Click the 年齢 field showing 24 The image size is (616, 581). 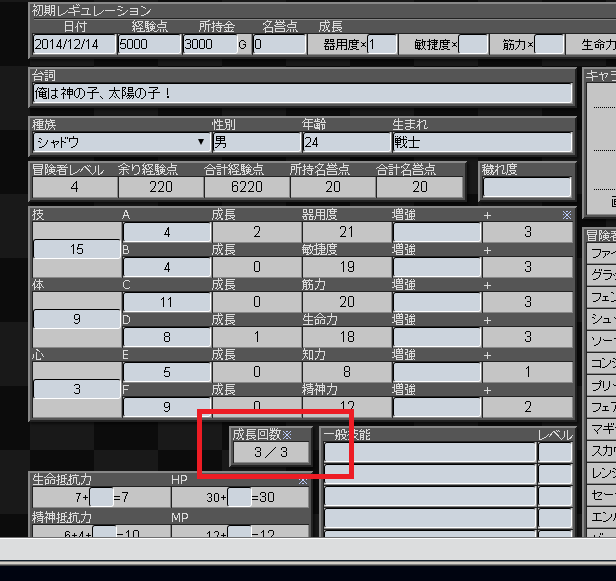[345, 142]
